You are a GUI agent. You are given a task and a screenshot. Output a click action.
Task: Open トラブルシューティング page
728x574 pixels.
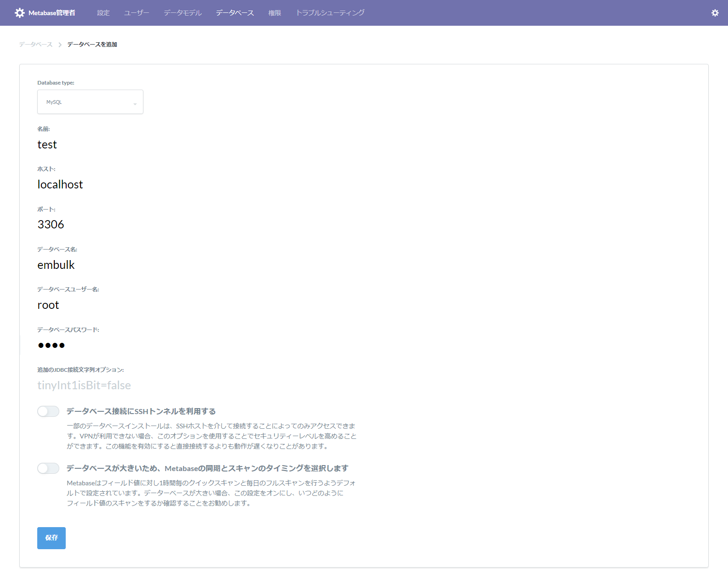330,13
